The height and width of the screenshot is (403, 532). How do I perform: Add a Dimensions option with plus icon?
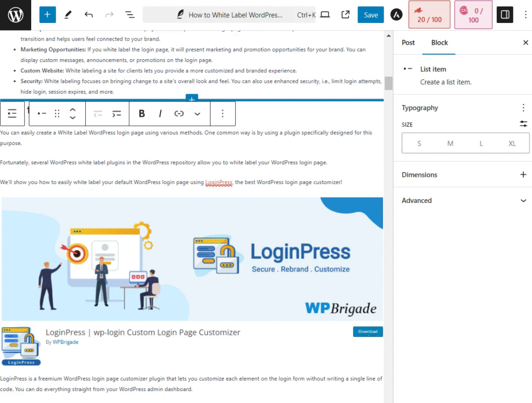[523, 175]
